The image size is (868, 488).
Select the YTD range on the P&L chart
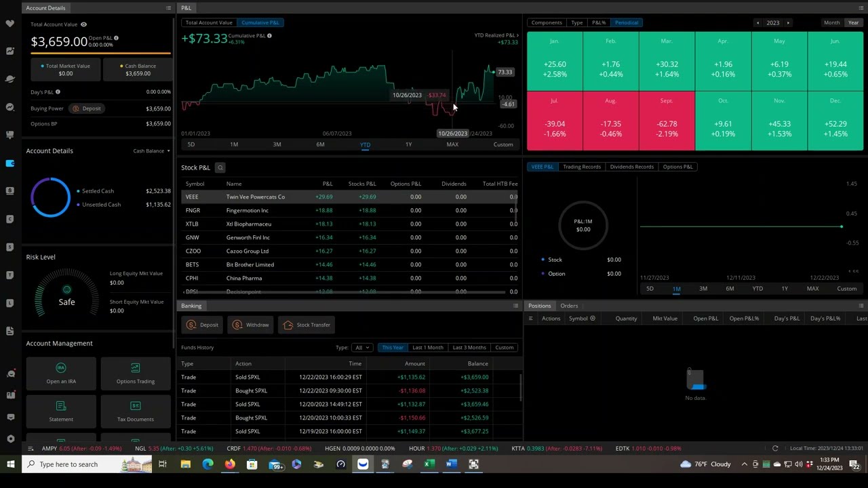[x=365, y=144]
